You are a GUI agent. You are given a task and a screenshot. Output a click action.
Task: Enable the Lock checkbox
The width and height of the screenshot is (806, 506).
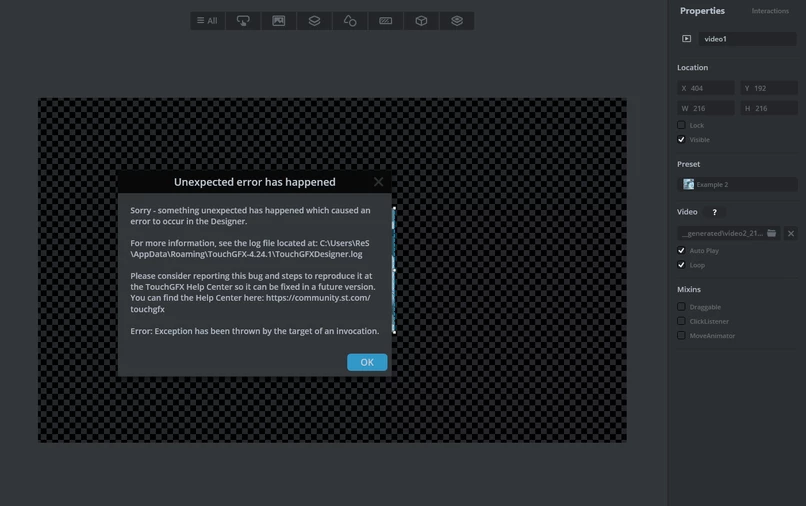point(681,125)
